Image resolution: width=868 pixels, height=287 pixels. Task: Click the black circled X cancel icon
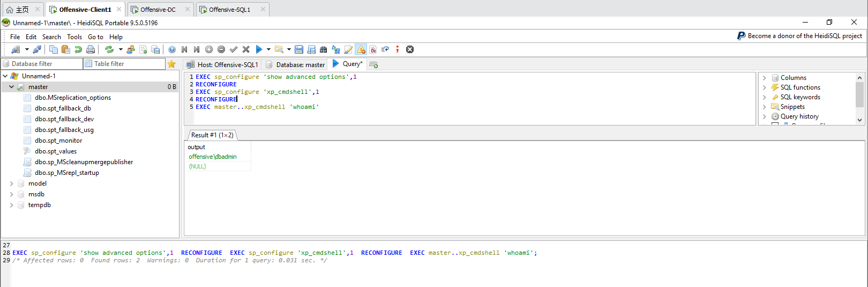410,49
